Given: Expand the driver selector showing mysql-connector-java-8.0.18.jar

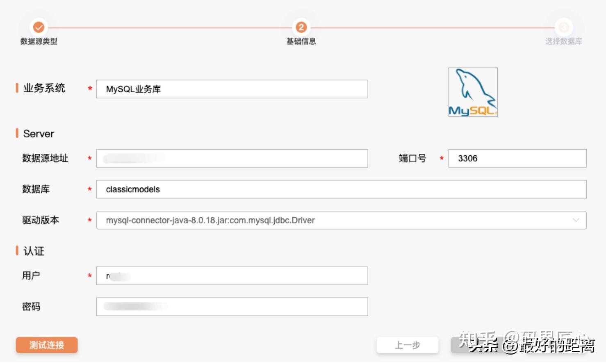Looking at the screenshot, I should pyautogui.click(x=340, y=220).
